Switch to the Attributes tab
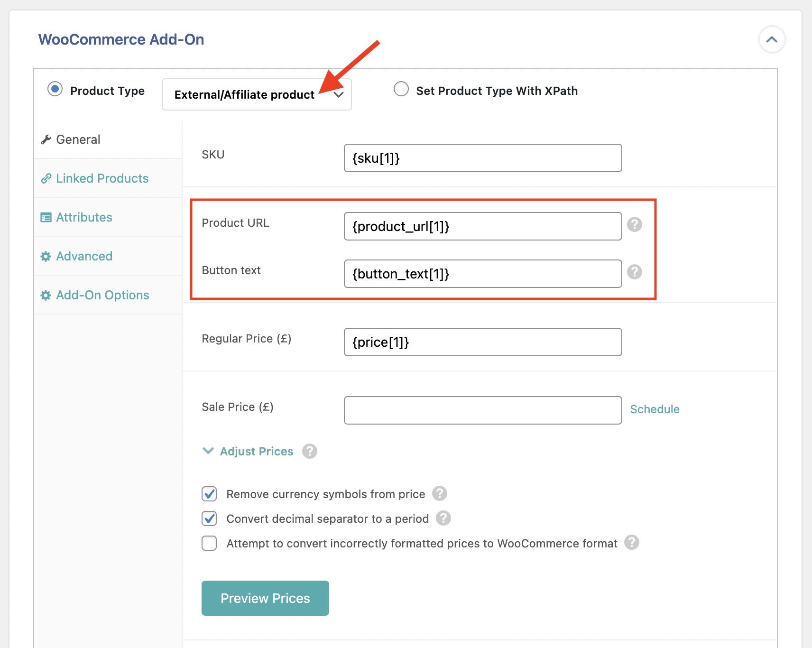The width and height of the screenshot is (812, 648). (x=108, y=217)
